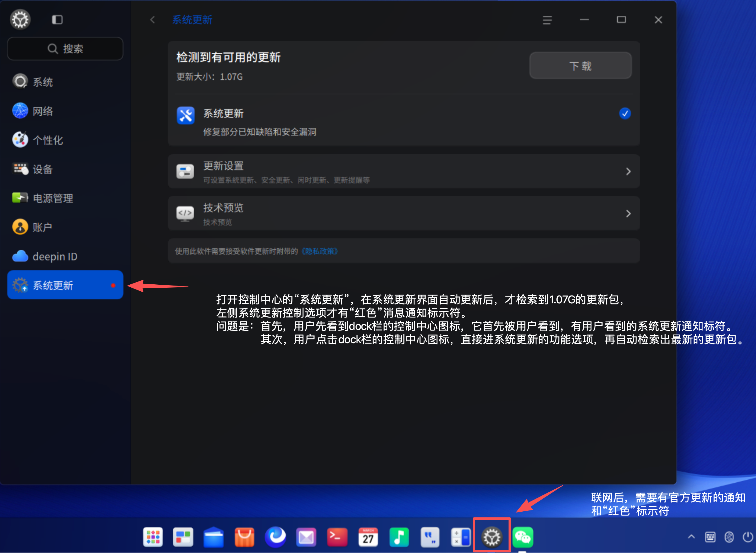Image resolution: width=756 pixels, height=553 pixels.
Task: Click the 更新大小: 1.07G text
Action: (210, 77)
